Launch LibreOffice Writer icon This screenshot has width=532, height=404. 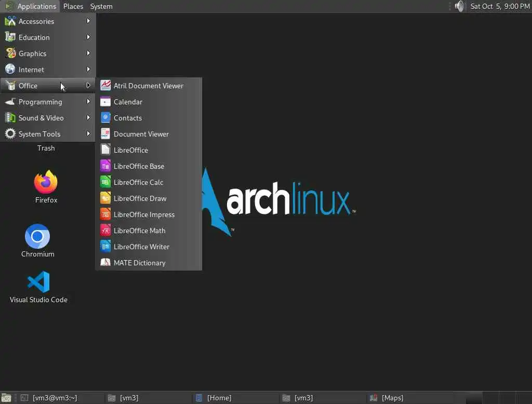[105, 247]
